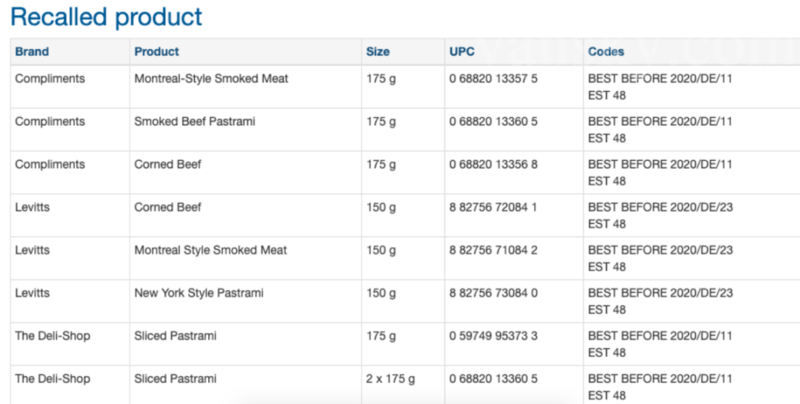Click the Product column header
800x404 pixels.
(x=156, y=52)
